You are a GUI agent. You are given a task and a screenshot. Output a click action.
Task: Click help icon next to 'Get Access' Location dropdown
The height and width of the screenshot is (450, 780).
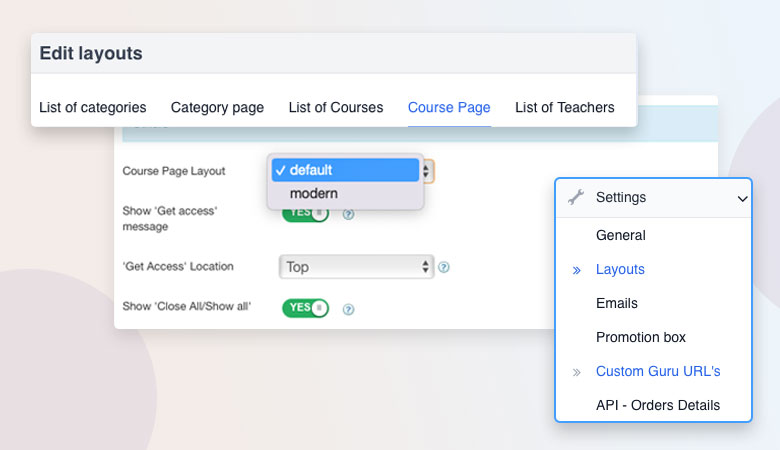coord(444,267)
